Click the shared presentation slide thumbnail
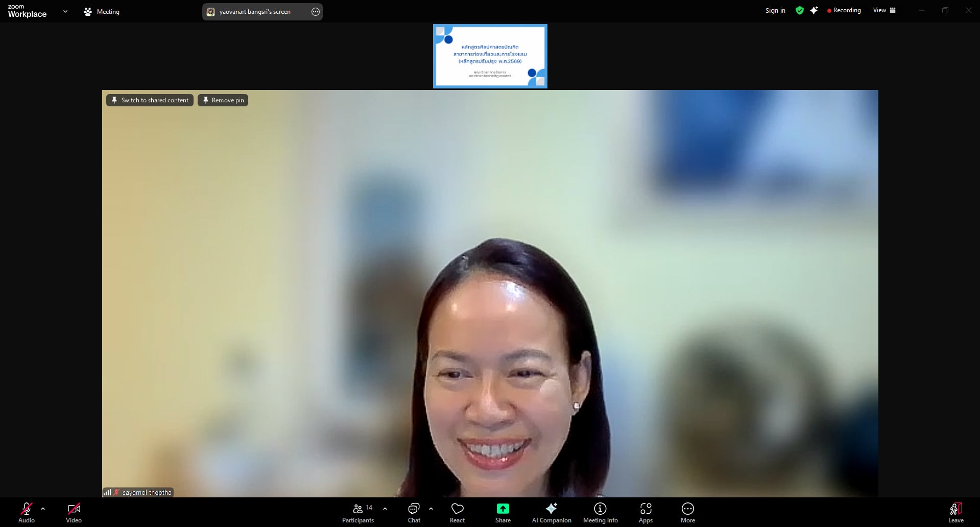The image size is (980, 527). point(490,56)
